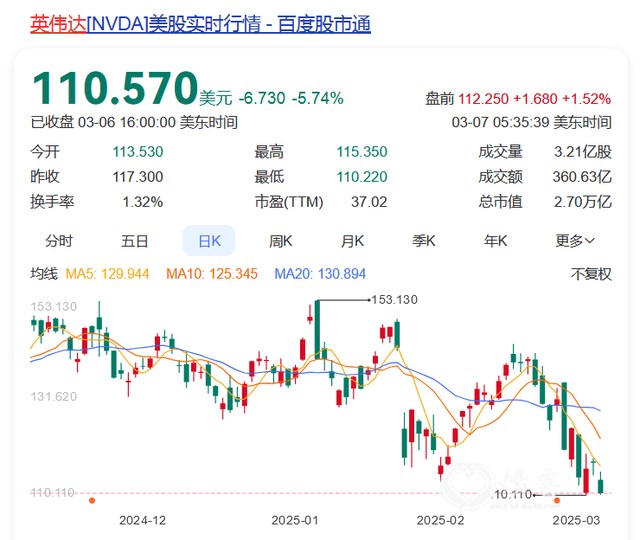The height and width of the screenshot is (540, 640).
Task: Click the 2025-01 date axis label
Action: click(295, 520)
